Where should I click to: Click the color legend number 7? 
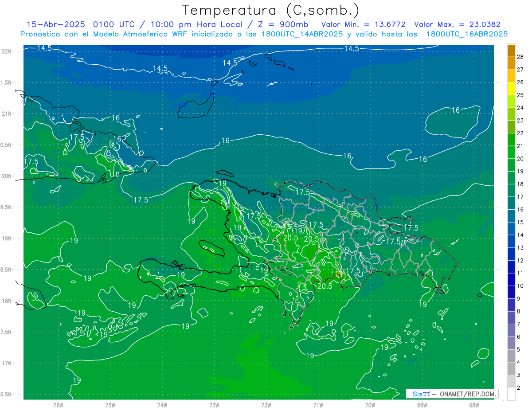click(519, 324)
